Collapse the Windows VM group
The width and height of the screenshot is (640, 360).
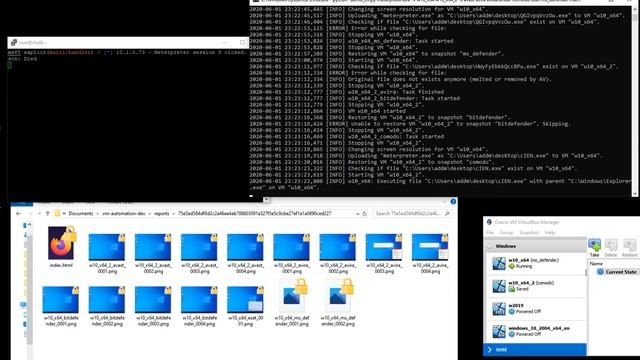(x=490, y=247)
